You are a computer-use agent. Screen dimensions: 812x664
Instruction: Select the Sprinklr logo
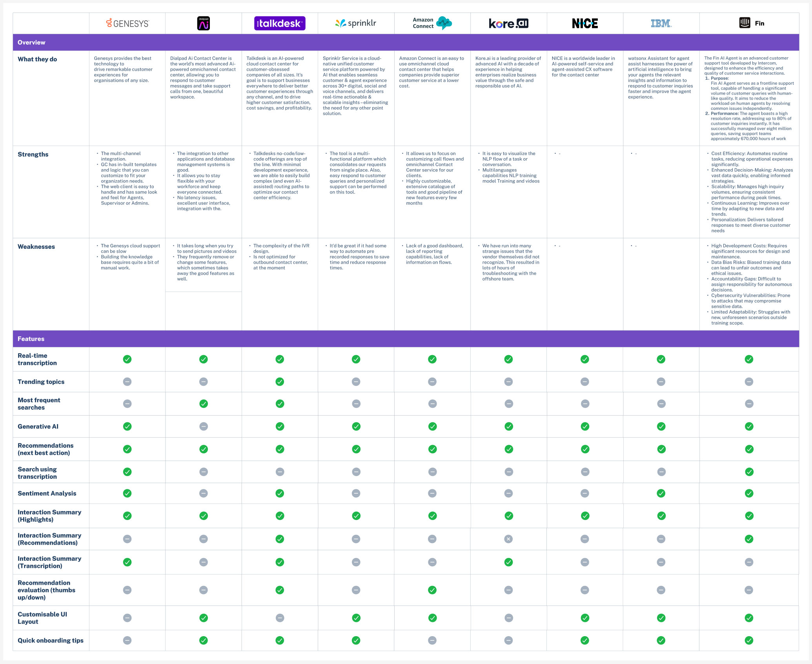point(355,23)
